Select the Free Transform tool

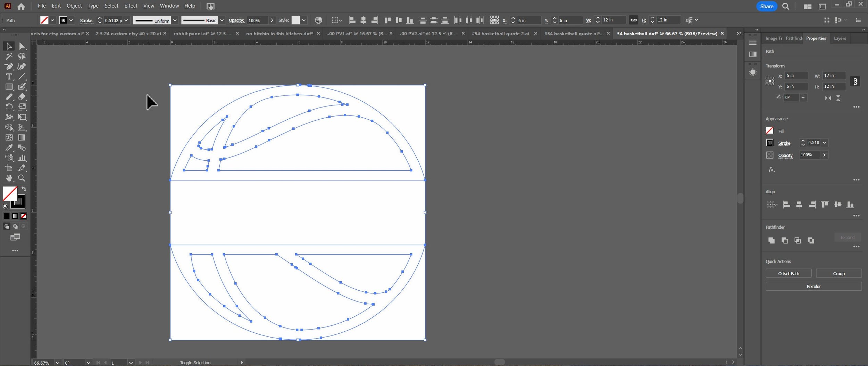coord(22,117)
